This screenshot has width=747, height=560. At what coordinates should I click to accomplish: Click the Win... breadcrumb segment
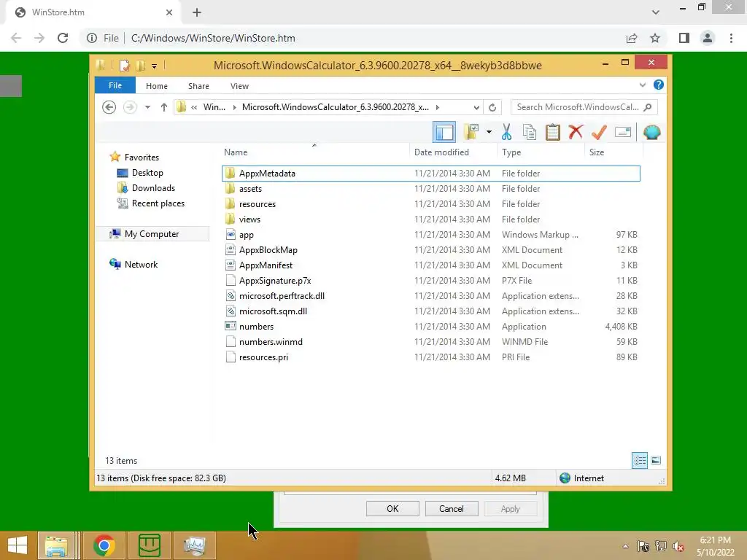(x=214, y=107)
